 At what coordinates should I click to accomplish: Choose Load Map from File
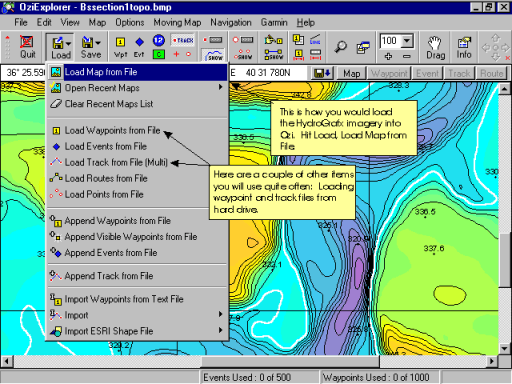tap(138, 72)
